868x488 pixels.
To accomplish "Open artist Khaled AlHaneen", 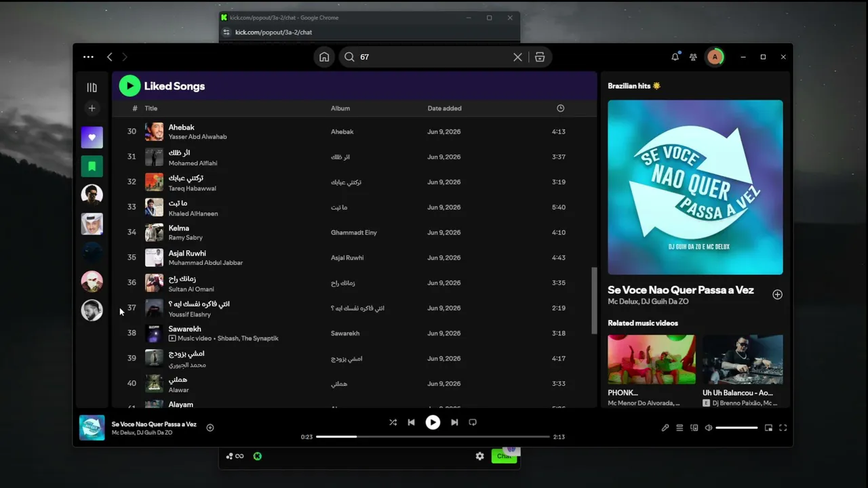I will (193, 213).
